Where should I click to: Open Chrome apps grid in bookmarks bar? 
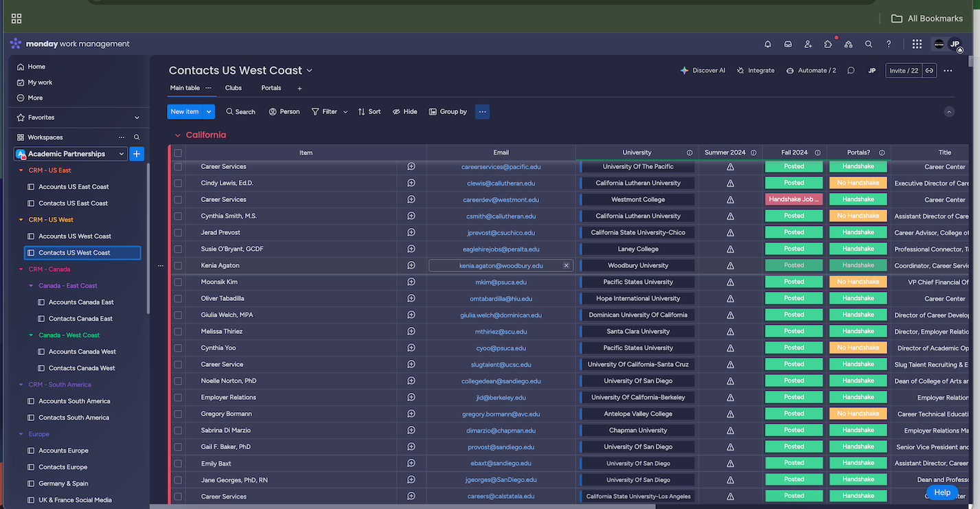(x=16, y=19)
